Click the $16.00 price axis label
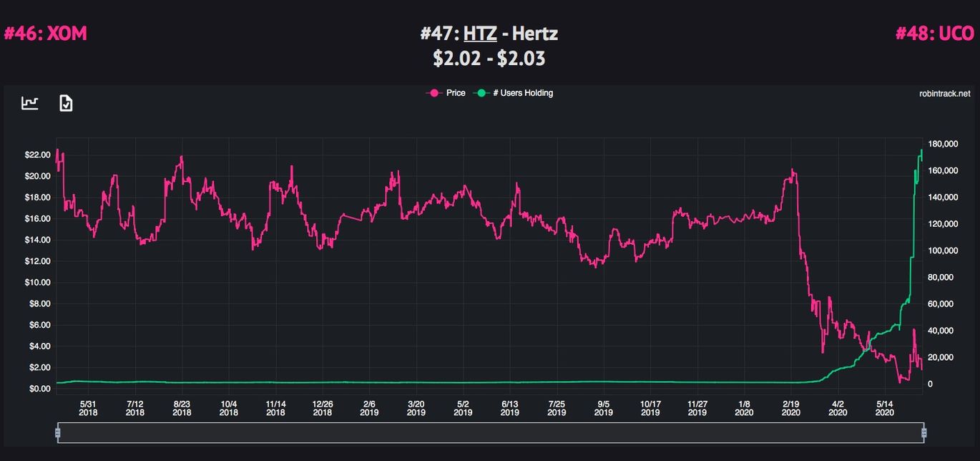The width and height of the screenshot is (980, 461). [36, 218]
